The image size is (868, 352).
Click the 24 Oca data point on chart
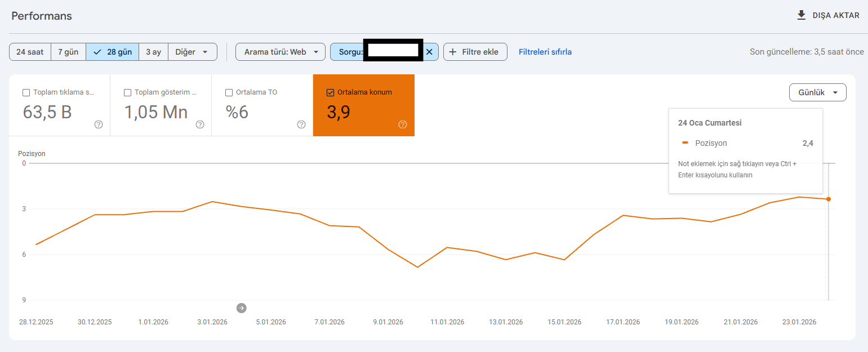point(829,199)
